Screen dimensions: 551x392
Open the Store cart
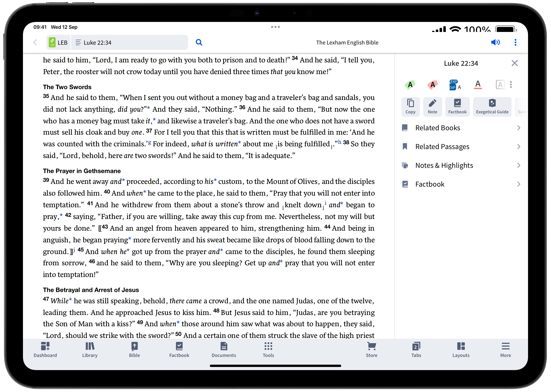(x=372, y=350)
